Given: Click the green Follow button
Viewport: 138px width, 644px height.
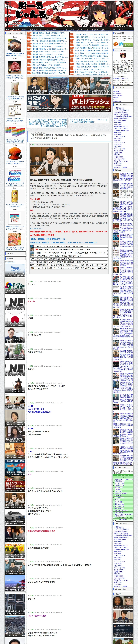Looking at the screenshot, I should 128,45.
